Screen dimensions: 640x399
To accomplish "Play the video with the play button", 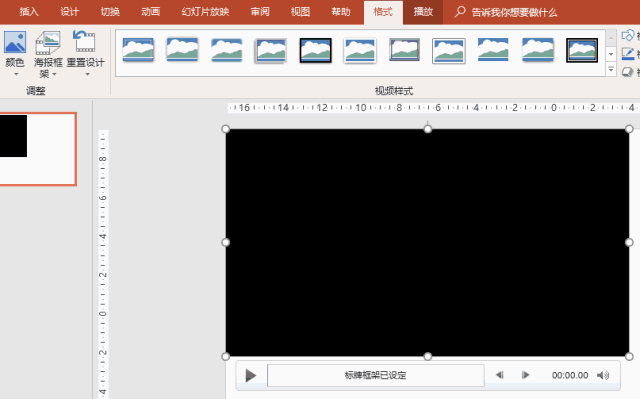I will coord(251,375).
